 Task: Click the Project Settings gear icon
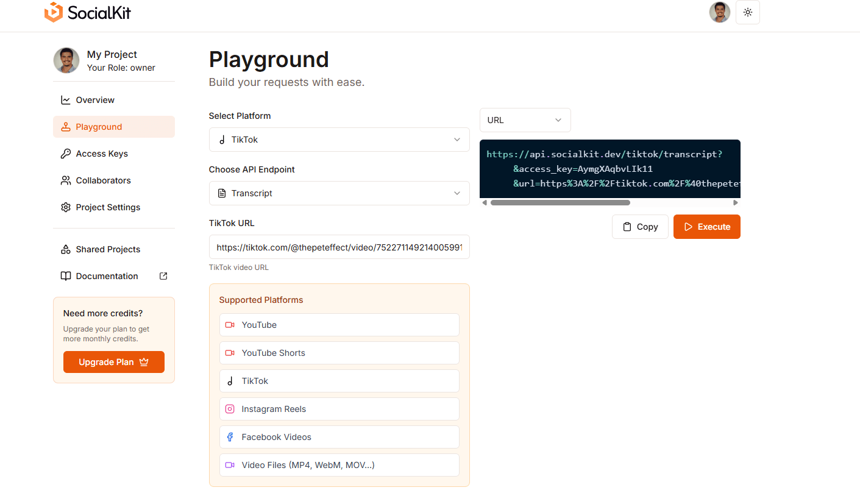(66, 207)
